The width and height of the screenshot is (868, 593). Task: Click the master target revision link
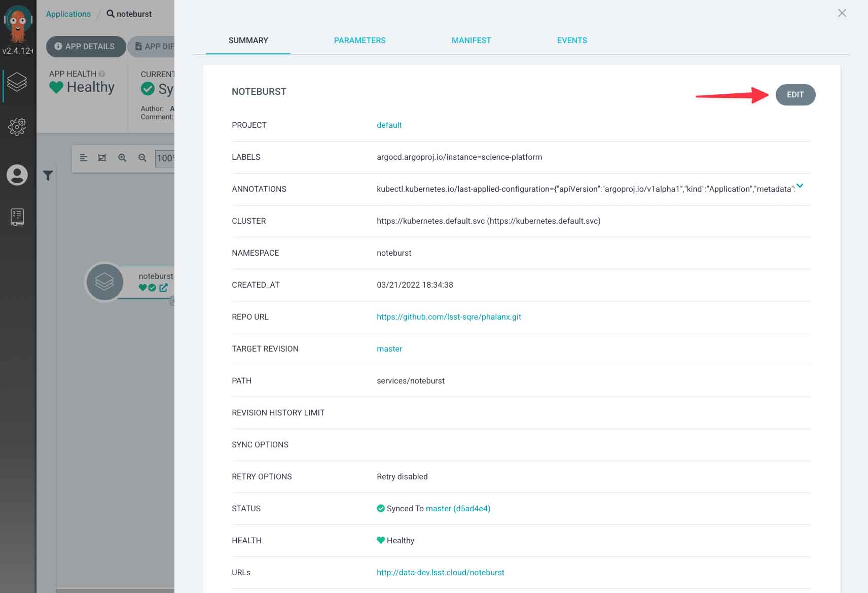(389, 348)
